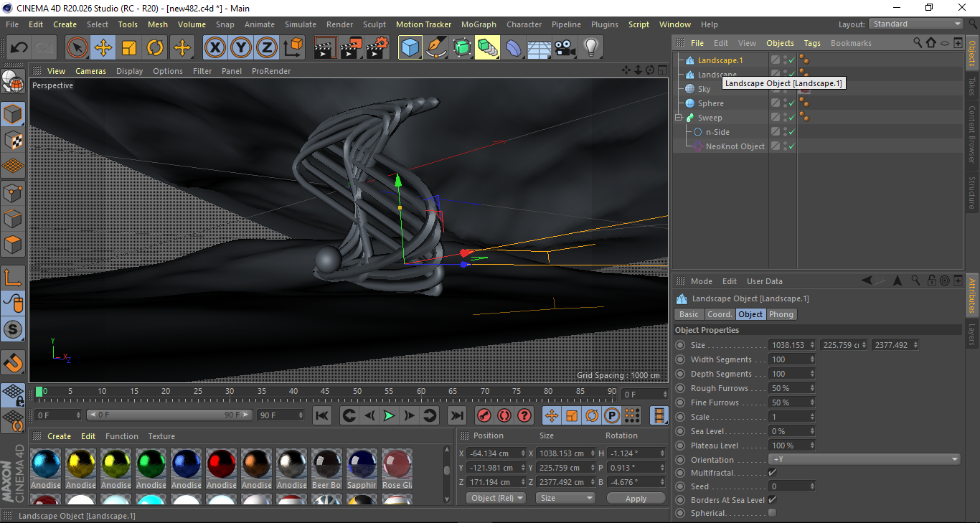Step Seed value arrows
Screen dimensions: 980x523
click(x=812, y=486)
